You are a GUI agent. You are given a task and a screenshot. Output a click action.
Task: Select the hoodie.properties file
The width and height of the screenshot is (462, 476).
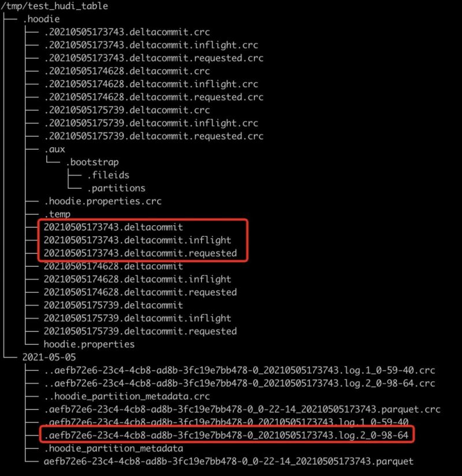pyautogui.click(x=89, y=344)
